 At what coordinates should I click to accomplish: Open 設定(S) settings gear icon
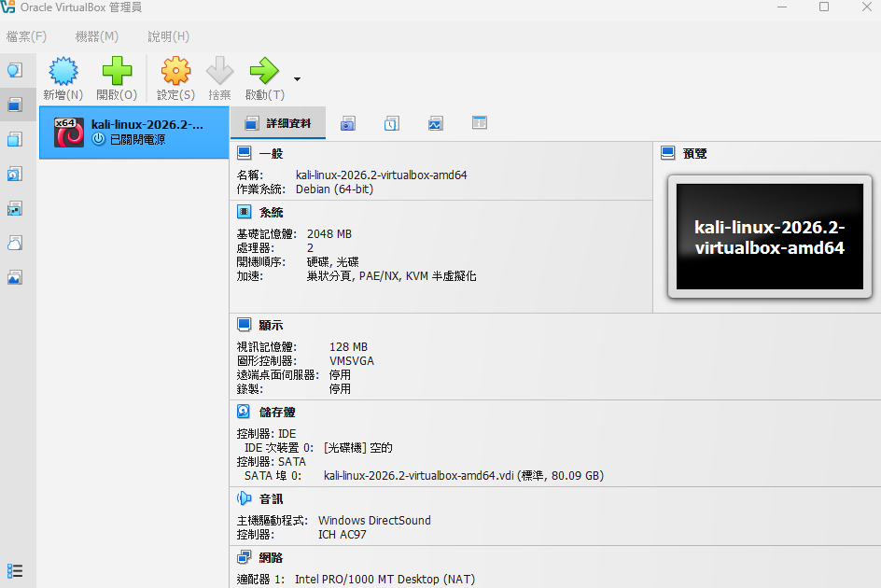[x=175, y=71]
